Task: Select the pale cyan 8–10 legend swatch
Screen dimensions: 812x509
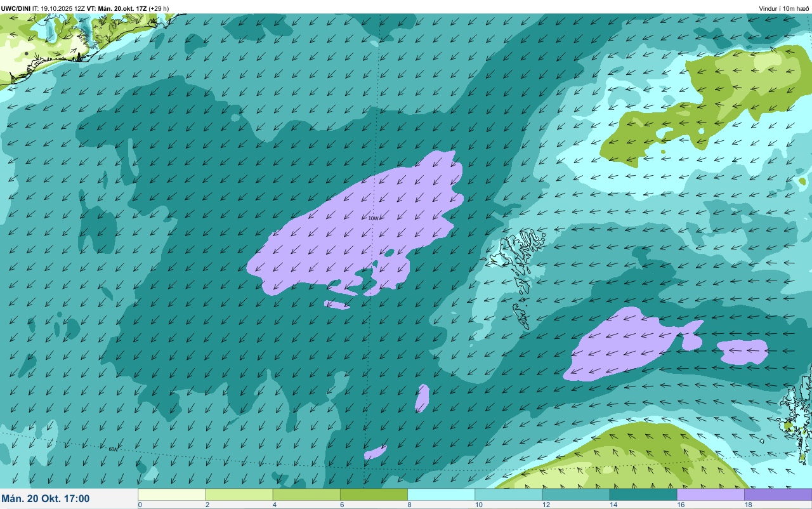Action: click(x=441, y=494)
